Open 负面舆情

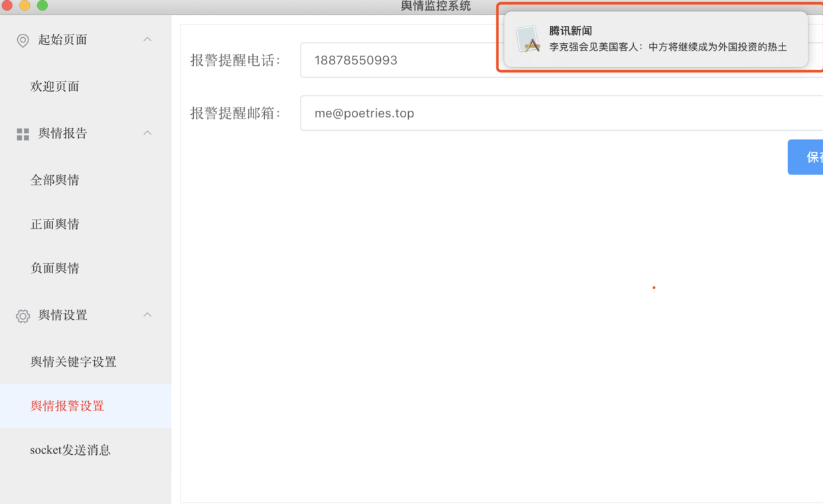coord(55,268)
